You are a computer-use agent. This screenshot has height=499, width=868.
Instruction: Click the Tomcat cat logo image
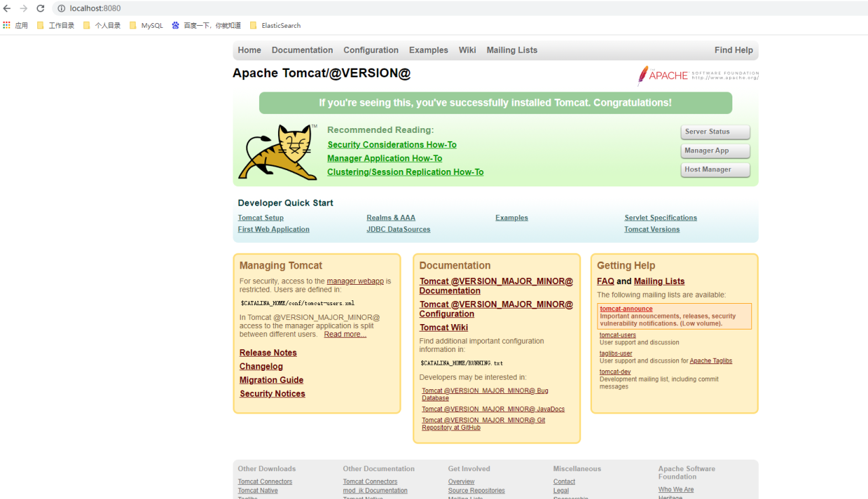click(278, 152)
